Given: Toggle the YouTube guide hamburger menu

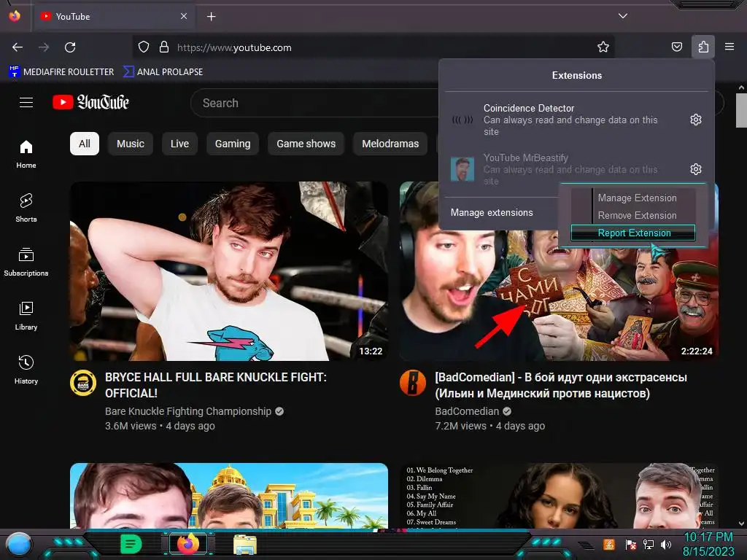Looking at the screenshot, I should coord(26,102).
